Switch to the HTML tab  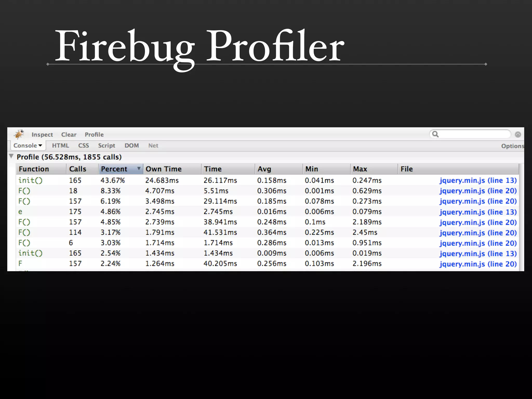click(x=61, y=146)
